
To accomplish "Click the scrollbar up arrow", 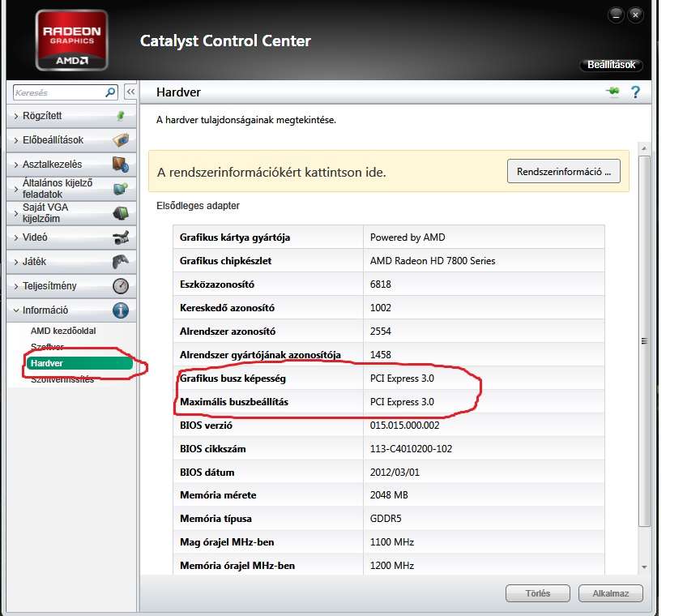I will pyautogui.click(x=644, y=148).
